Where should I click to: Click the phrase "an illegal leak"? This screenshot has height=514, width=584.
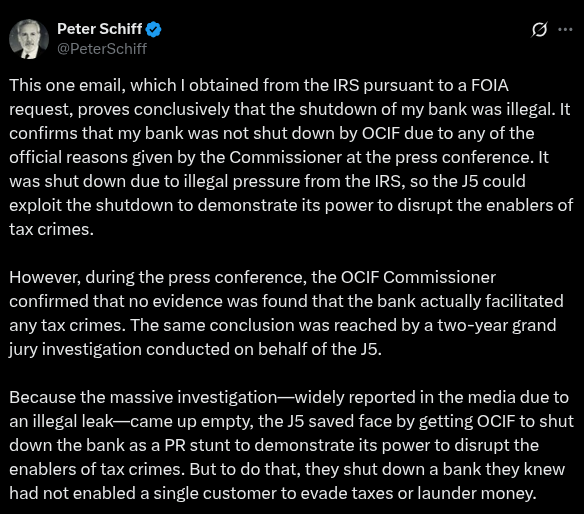[x=61, y=421]
